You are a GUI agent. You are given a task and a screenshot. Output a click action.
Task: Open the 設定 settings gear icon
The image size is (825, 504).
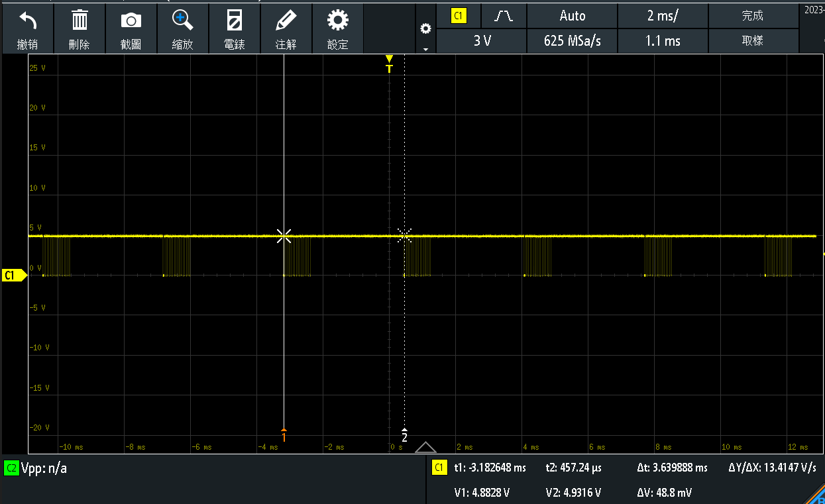pos(338,28)
